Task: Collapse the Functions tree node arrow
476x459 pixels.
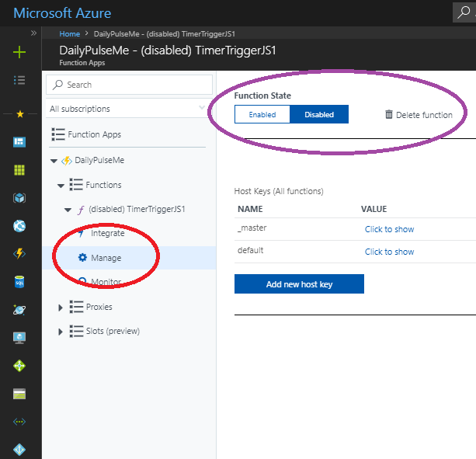Action: click(61, 186)
